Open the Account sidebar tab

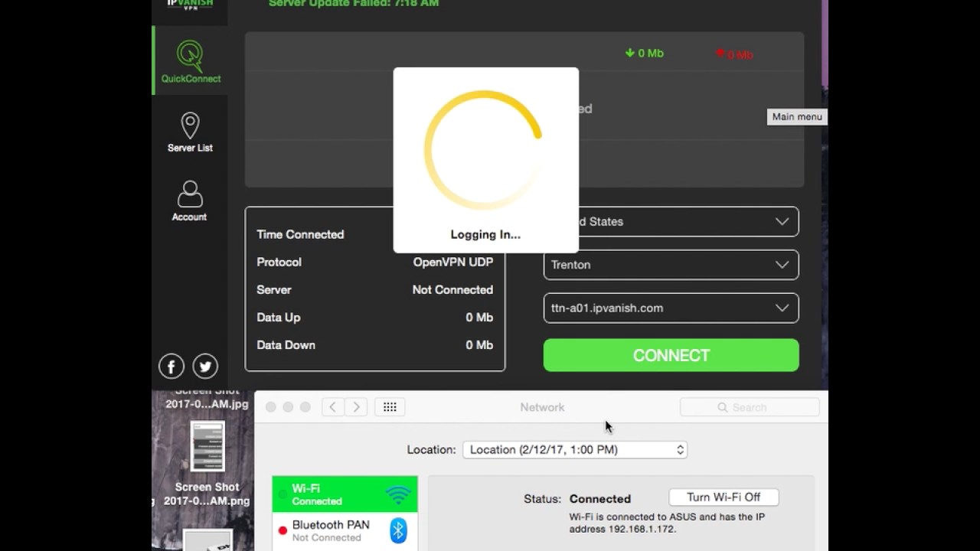189,201
